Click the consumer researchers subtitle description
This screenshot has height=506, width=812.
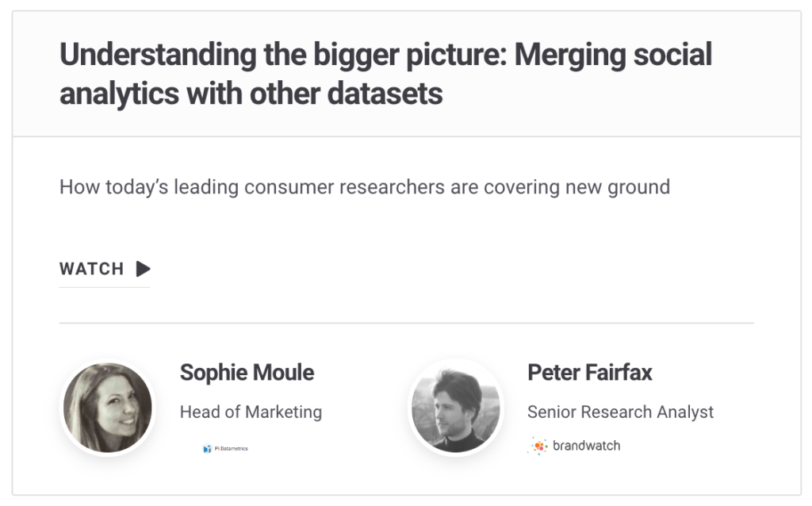point(365,187)
